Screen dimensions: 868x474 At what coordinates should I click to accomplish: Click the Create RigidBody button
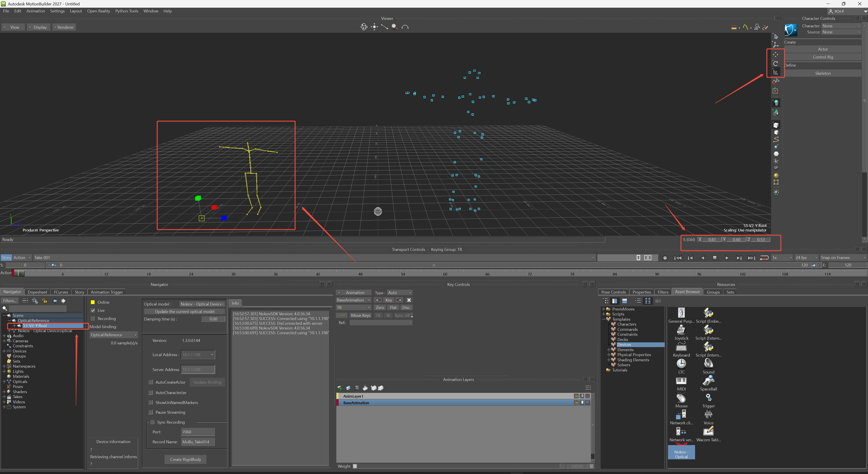coord(185,460)
